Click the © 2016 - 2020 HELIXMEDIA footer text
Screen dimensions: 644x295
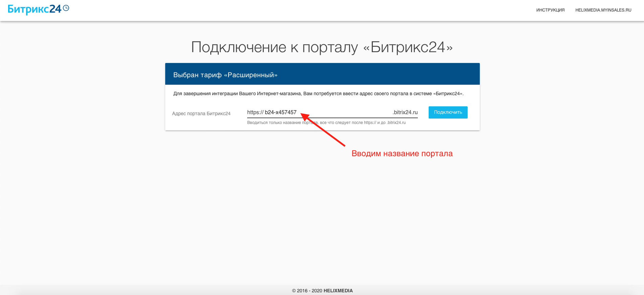[322, 291]
